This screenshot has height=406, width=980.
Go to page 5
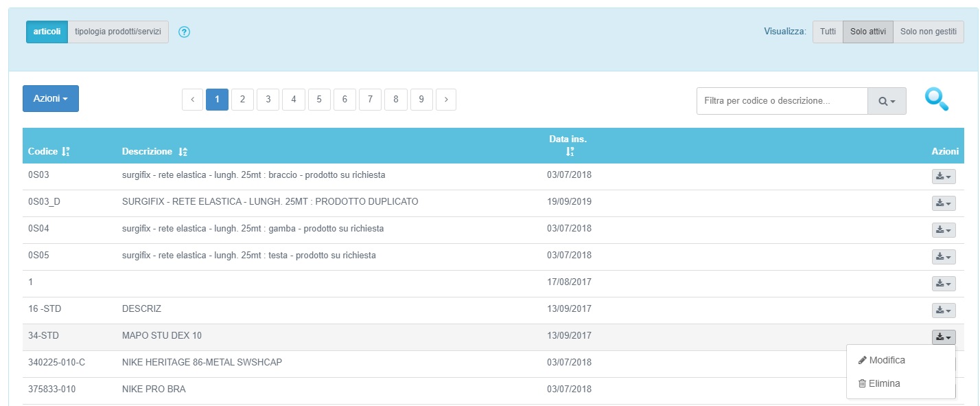point(319,100)
